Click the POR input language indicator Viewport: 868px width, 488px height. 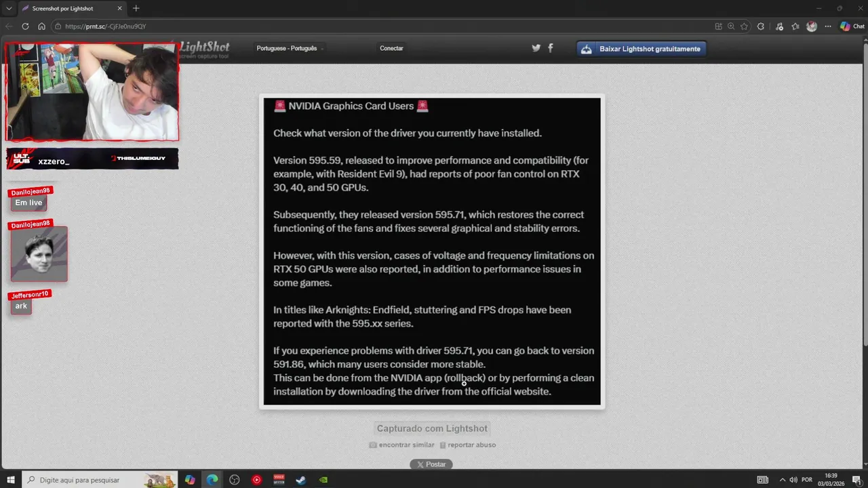tap(807, 480)
